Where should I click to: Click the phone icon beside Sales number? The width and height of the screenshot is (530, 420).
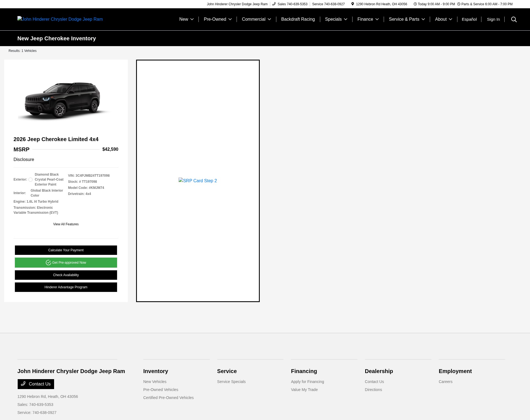tap(274, 4)
